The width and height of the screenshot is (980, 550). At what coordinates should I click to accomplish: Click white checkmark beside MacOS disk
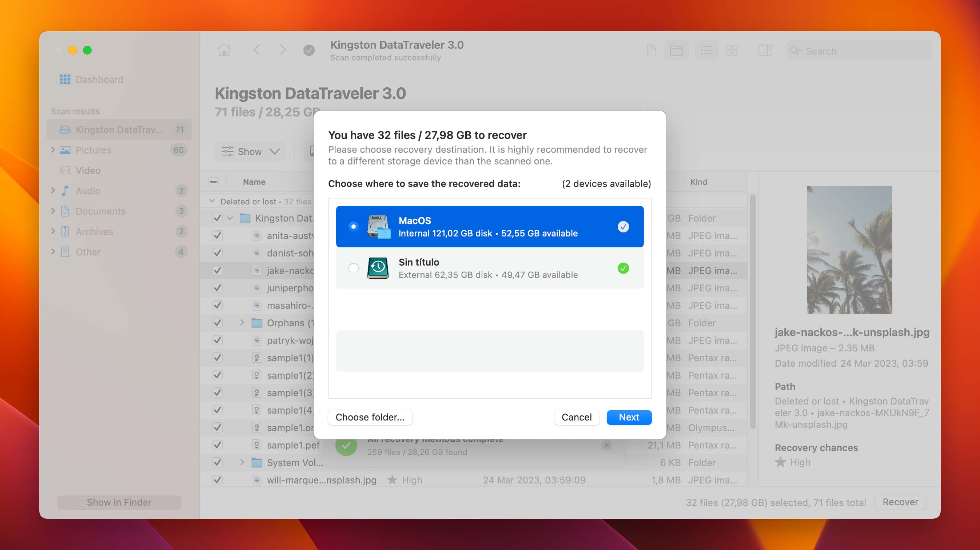coord(623,227)
